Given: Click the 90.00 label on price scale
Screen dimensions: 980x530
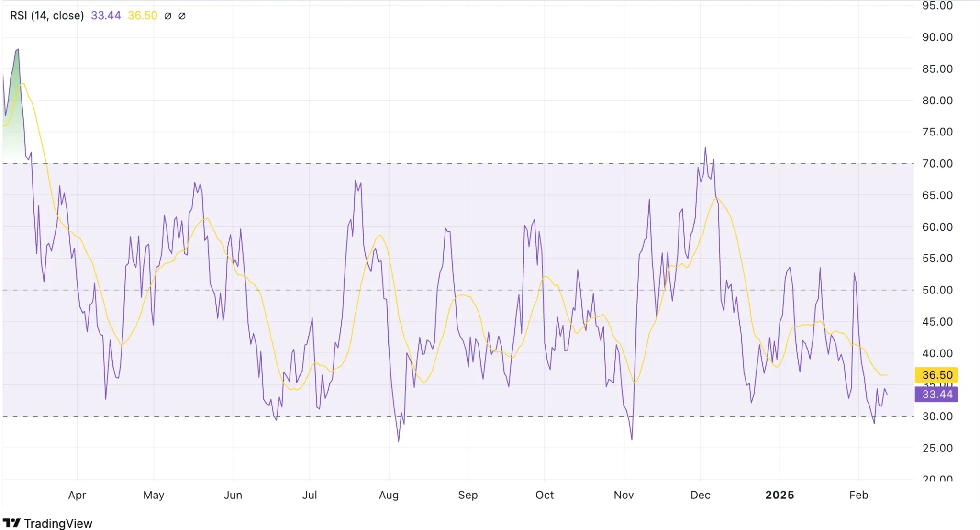Looking at the screenshot, I should (937, 37).
